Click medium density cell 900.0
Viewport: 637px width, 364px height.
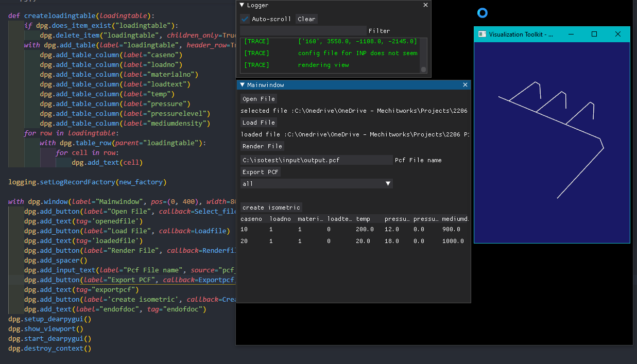[x=451, y=229]
